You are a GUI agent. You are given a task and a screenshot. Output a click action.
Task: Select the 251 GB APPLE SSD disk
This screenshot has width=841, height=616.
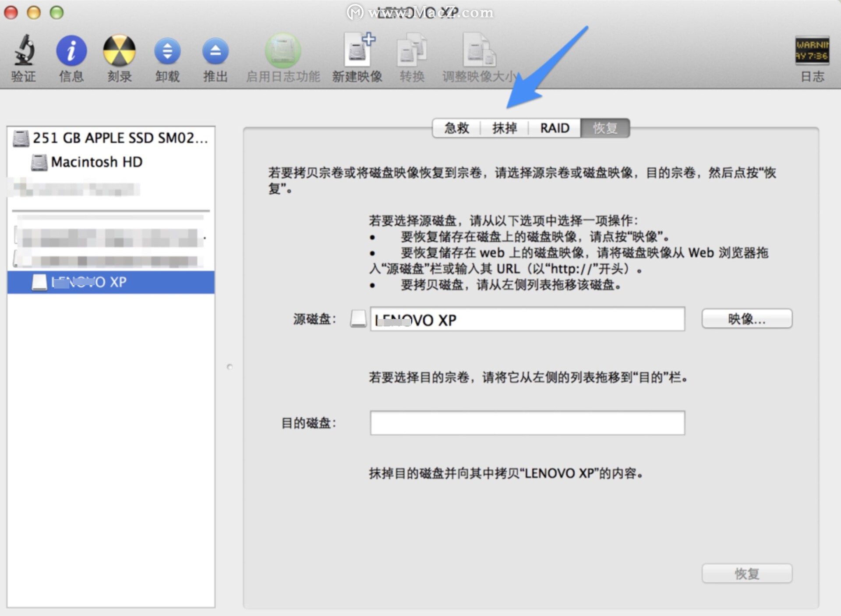click(x=111, y=138)
